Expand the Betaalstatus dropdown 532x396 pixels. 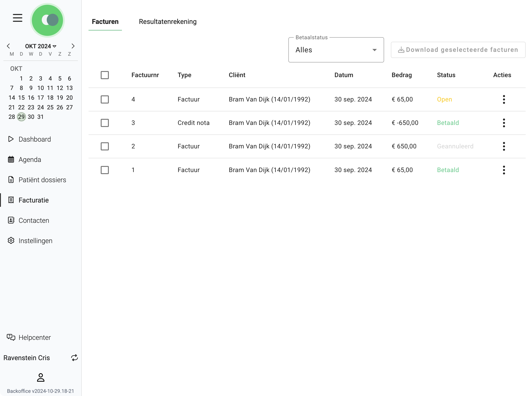tap(336, 50)
